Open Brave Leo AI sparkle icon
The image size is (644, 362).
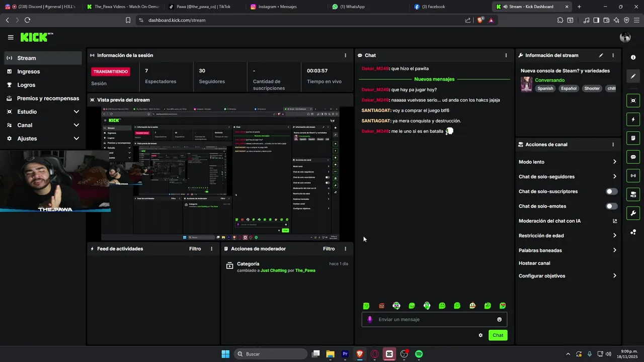pos(616,20)
